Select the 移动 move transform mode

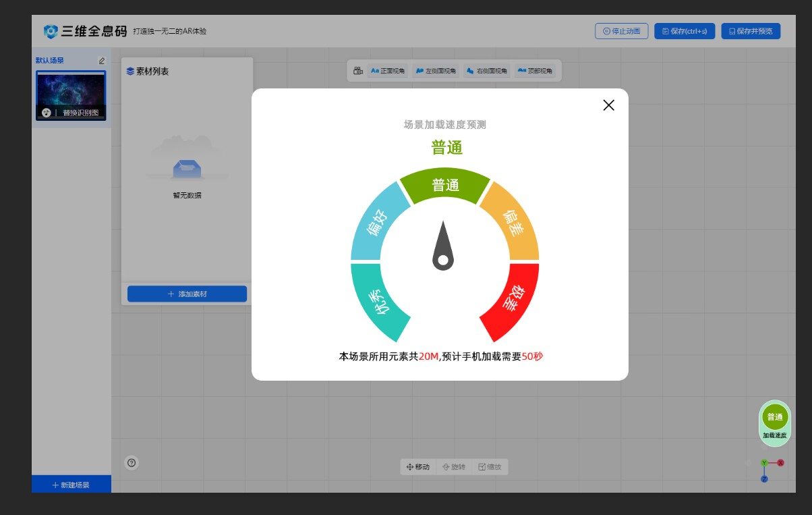(x=419, y=467)
